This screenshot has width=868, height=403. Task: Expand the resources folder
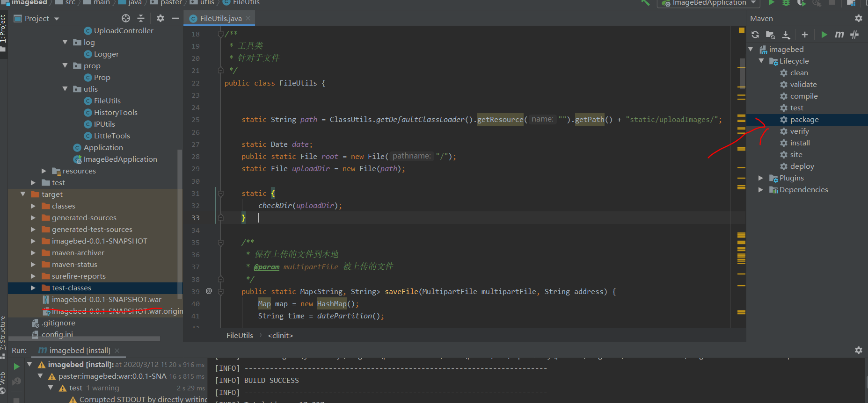pyautogui.click(x=44, y=171)
